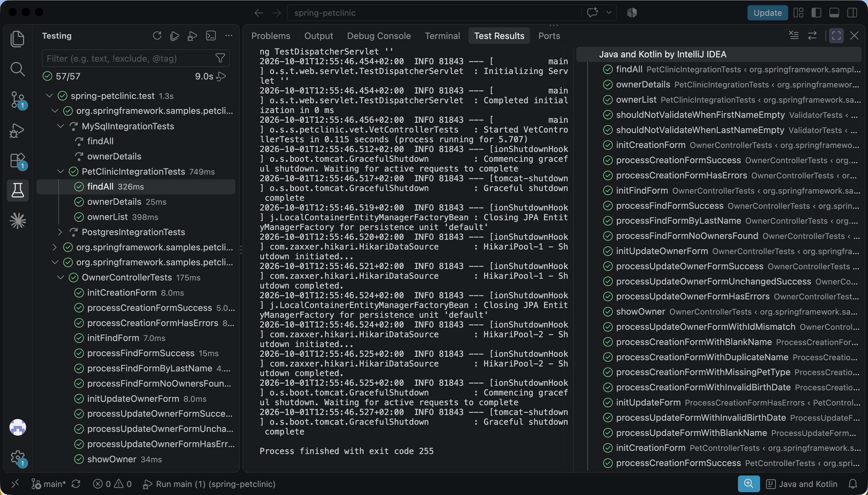The image size is (868, 495).
Task: Toggle the bottom panel visibility
Action: coord(834,13)
